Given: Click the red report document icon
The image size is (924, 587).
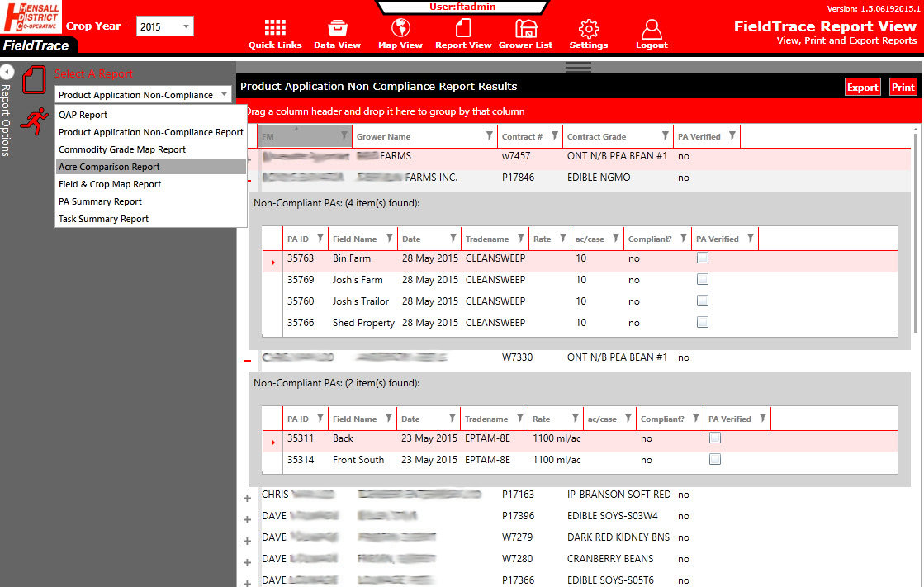Looking at the screenshot, I should point(34,79).
